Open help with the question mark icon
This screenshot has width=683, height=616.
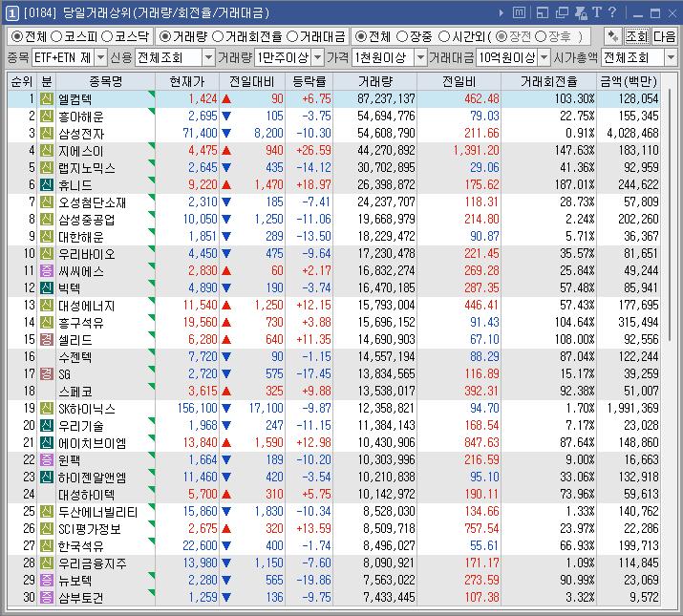tap(612, 12)
